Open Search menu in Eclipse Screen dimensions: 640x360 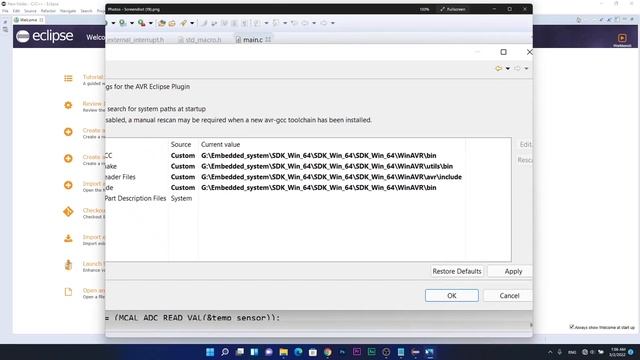86,11
